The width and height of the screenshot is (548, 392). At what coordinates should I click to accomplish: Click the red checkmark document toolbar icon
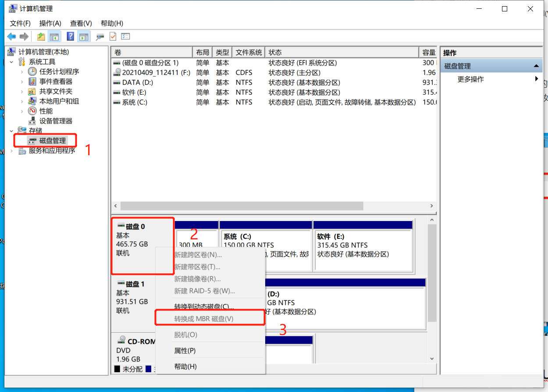point(113,37)
